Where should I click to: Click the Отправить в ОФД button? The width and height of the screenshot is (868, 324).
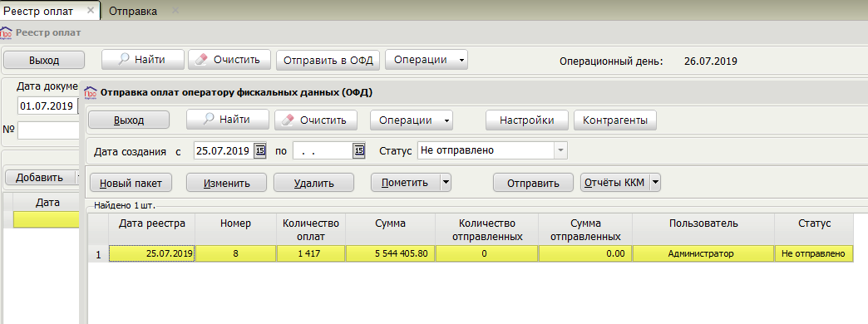click(x=328, y=60)
